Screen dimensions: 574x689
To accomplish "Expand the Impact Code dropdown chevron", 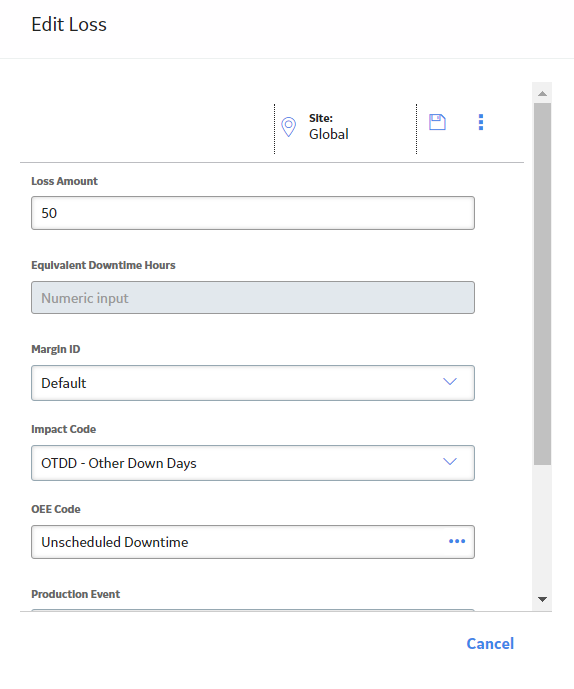I will tap(450, 461).
